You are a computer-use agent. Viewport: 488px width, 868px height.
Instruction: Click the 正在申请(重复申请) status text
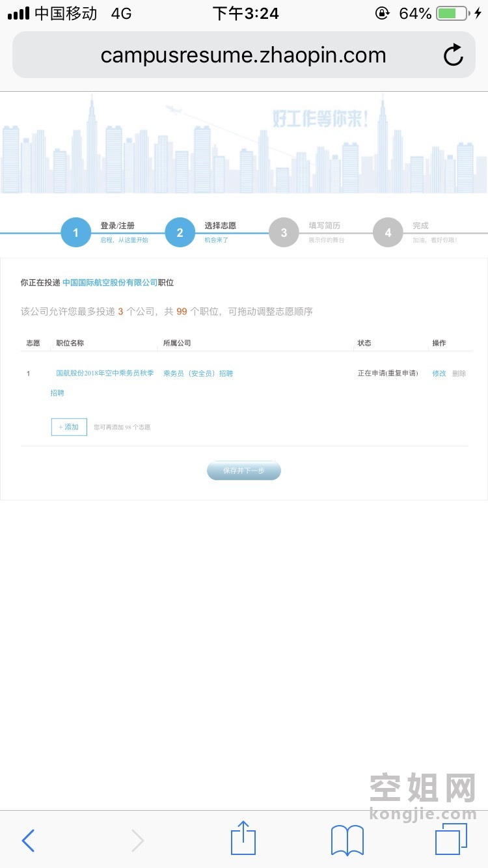tap(388, 373)
